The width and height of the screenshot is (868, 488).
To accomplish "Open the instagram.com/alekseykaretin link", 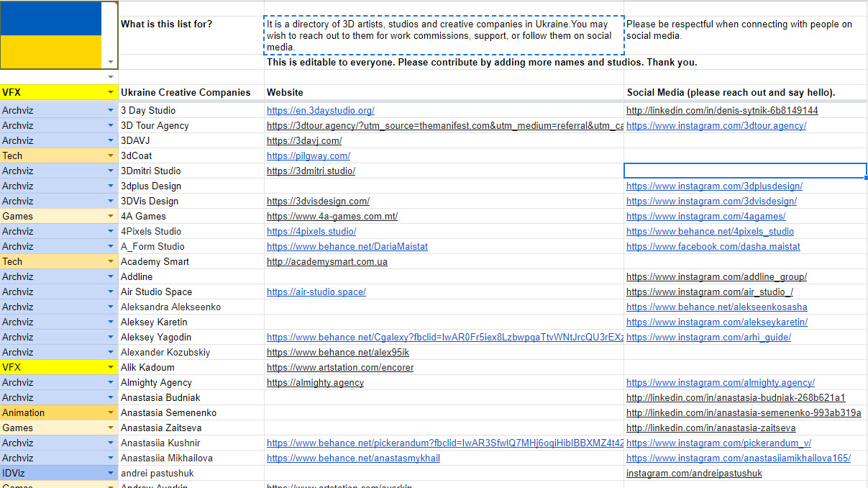I will [x=717, y=322].
